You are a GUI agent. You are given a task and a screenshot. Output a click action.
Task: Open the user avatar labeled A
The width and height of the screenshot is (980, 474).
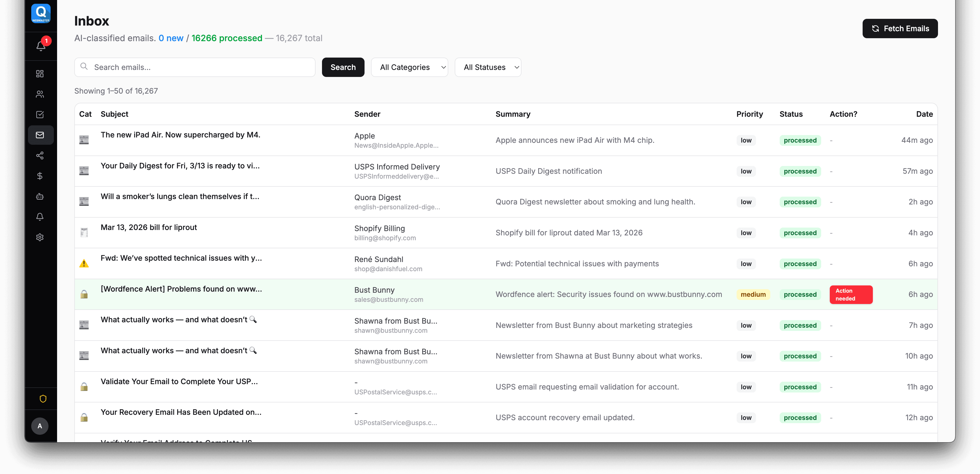coord(40,426)
